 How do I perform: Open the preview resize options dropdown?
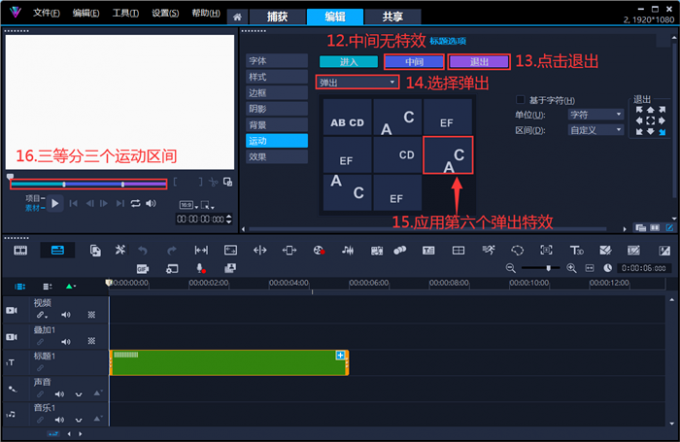pos(207,205)
